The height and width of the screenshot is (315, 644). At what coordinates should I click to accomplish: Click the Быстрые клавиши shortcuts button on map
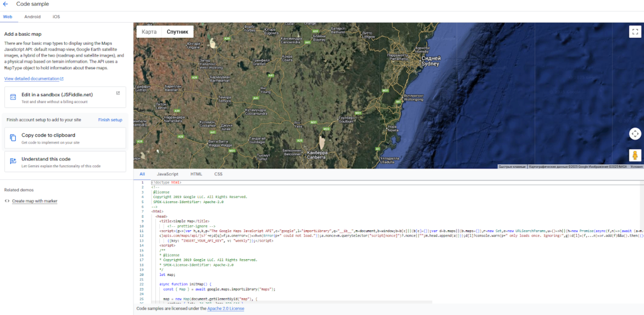(511, 167)
